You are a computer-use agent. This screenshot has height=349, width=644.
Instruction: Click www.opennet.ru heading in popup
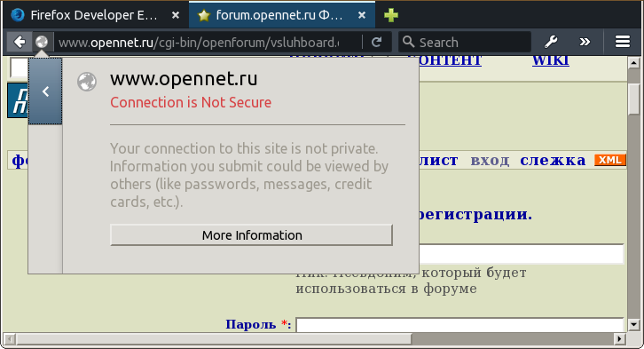(184, 78)
